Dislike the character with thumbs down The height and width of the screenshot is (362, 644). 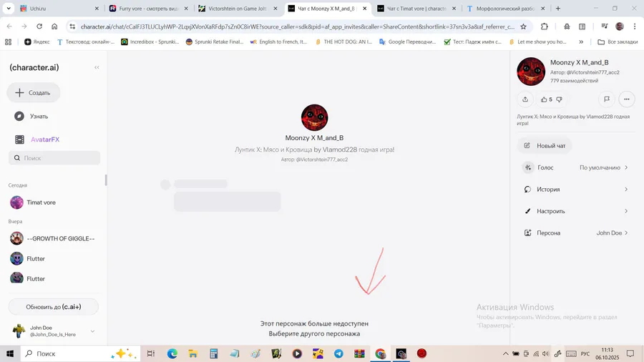(559, 99)
